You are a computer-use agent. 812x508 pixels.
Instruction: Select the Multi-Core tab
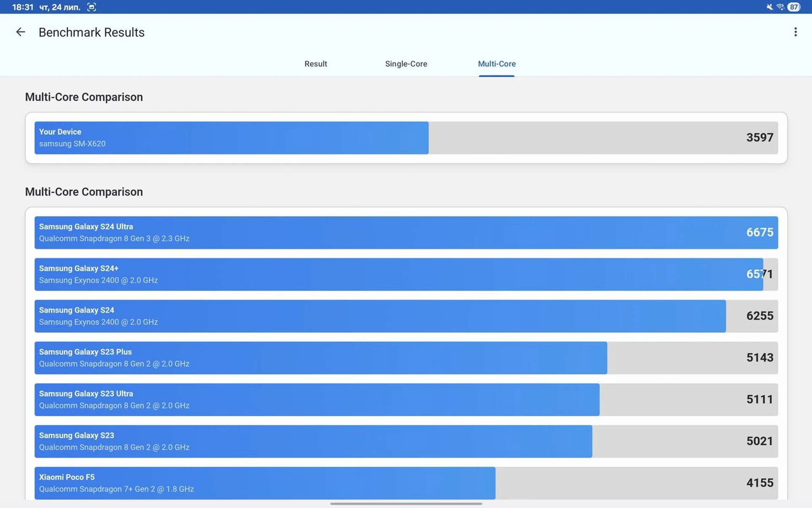click(x=497, y=64)
